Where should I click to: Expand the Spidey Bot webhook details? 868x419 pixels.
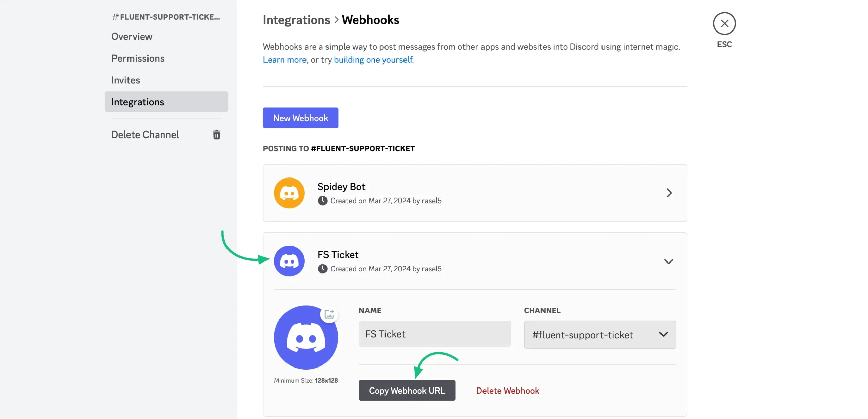[669, 193]
